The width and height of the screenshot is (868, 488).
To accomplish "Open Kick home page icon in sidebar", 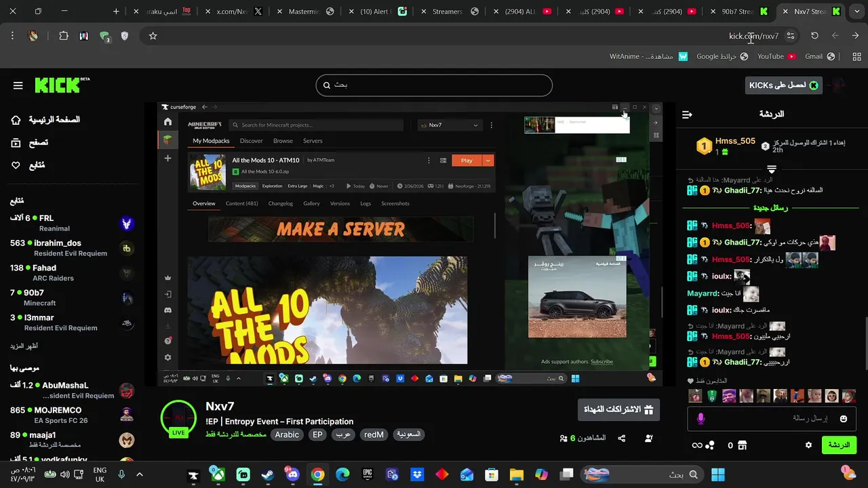I will point(16,120).
